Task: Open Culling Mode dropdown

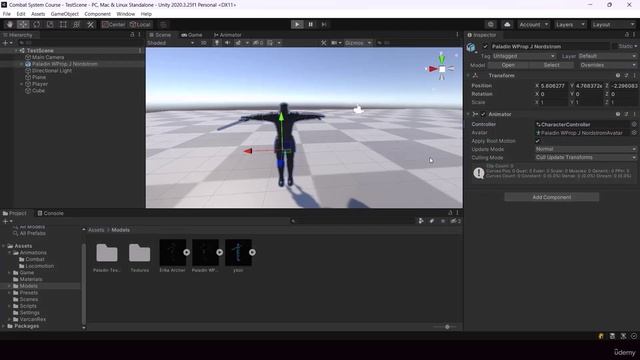Action: tap(586, 157)
